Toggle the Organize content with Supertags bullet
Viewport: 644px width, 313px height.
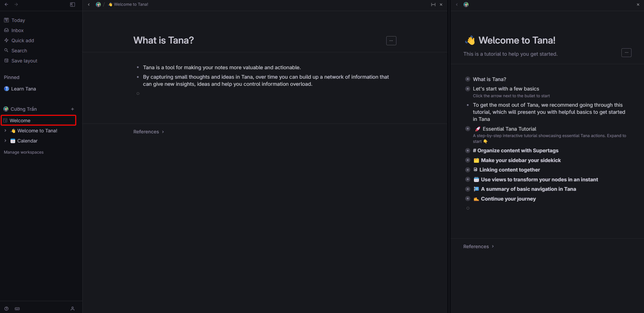tap(468, 151)
